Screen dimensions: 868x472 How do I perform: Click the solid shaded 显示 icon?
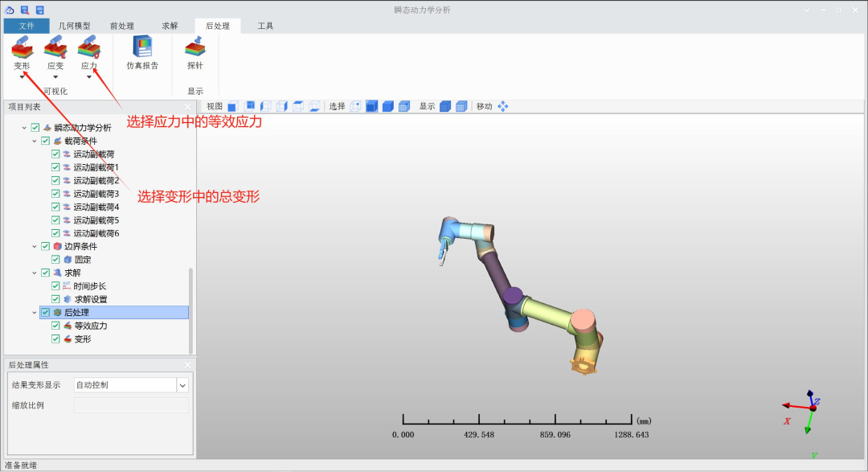coord(445,106)
